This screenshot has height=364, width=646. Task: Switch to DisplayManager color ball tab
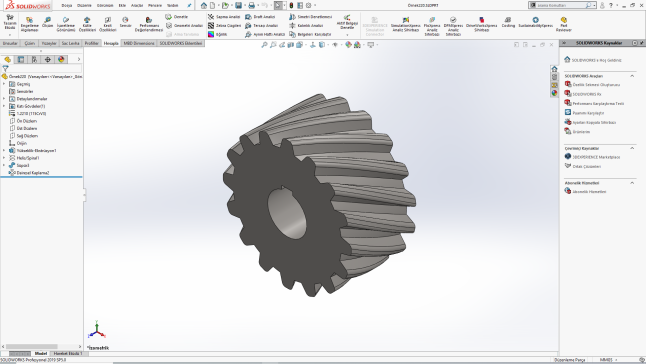tap(61, 60)
